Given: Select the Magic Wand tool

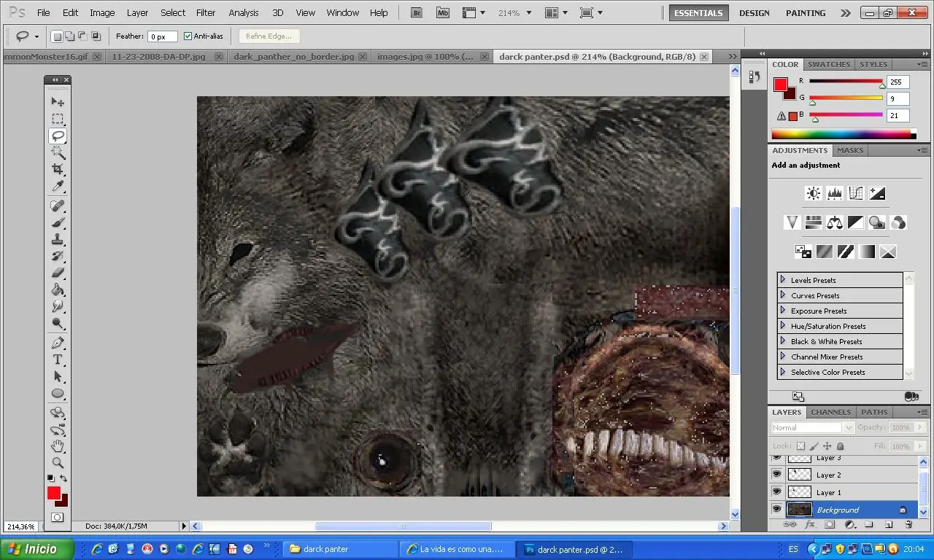Looking at the screenshot, I should tap(58, 153).
